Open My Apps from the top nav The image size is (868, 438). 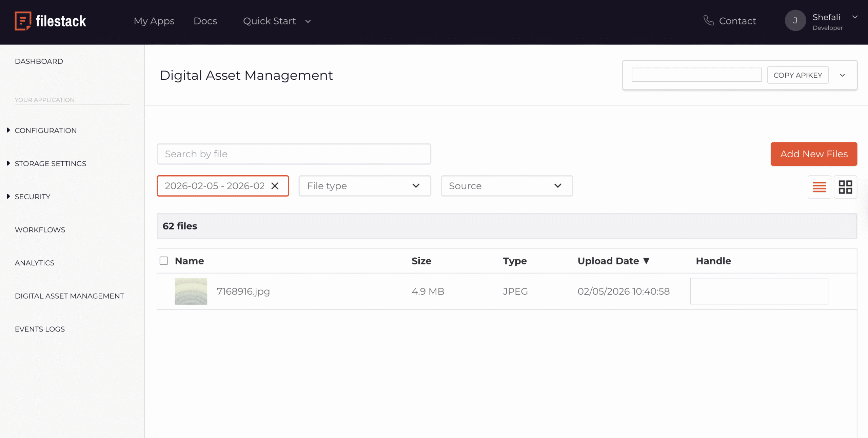pyautogui.click(x=154, y=21)
